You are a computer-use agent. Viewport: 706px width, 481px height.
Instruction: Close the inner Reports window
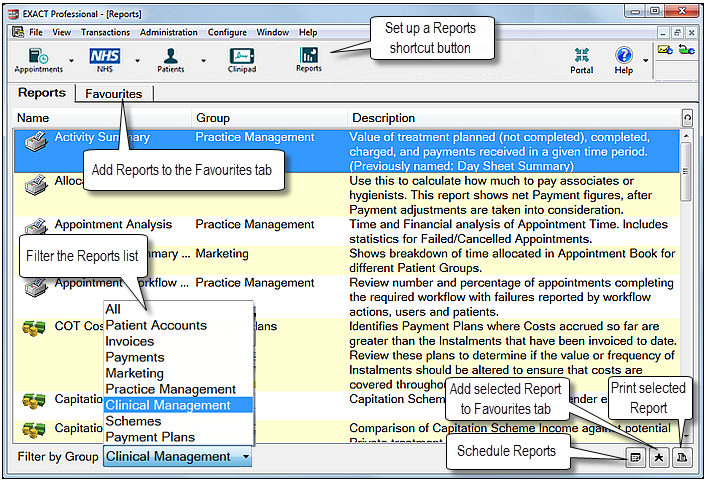[692, 32]
